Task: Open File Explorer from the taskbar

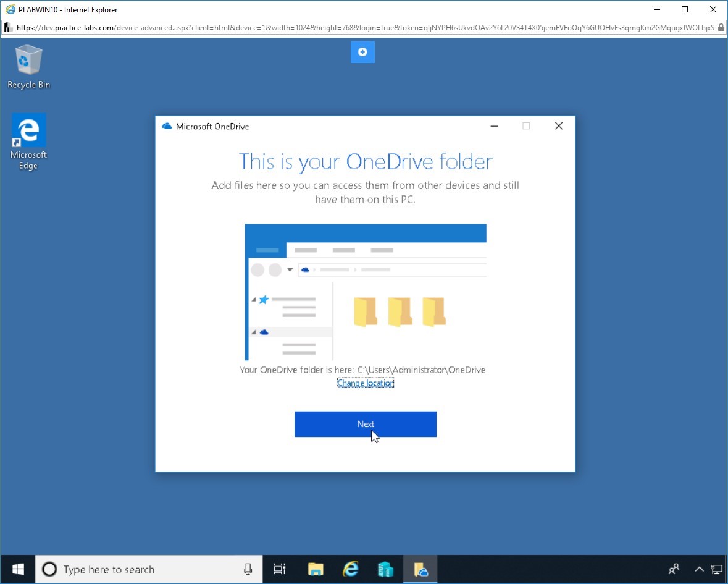Action: pos(316,569)
